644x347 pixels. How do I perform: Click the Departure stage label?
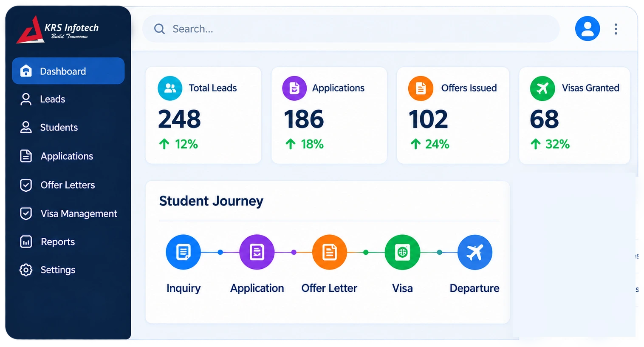tap(475, 288)
